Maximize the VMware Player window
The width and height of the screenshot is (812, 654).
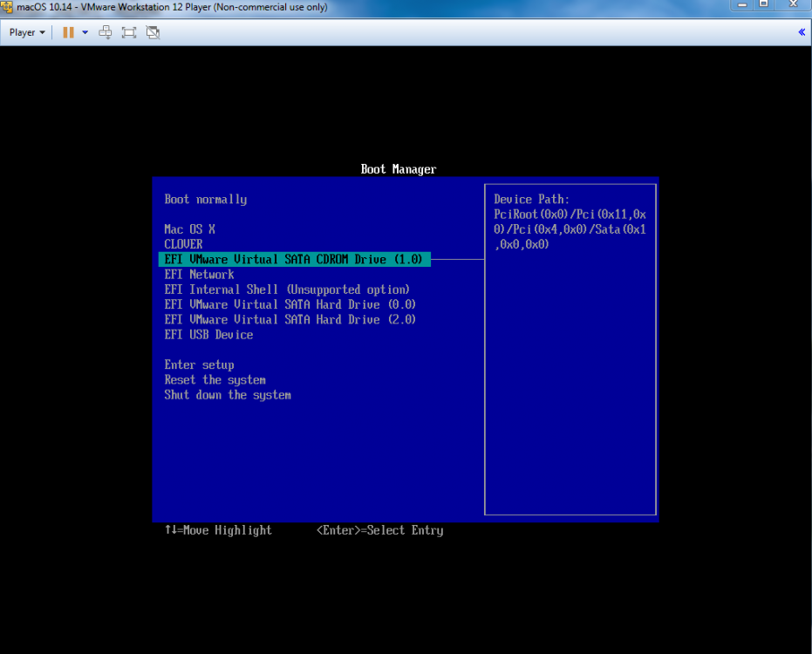coord(764,4)
